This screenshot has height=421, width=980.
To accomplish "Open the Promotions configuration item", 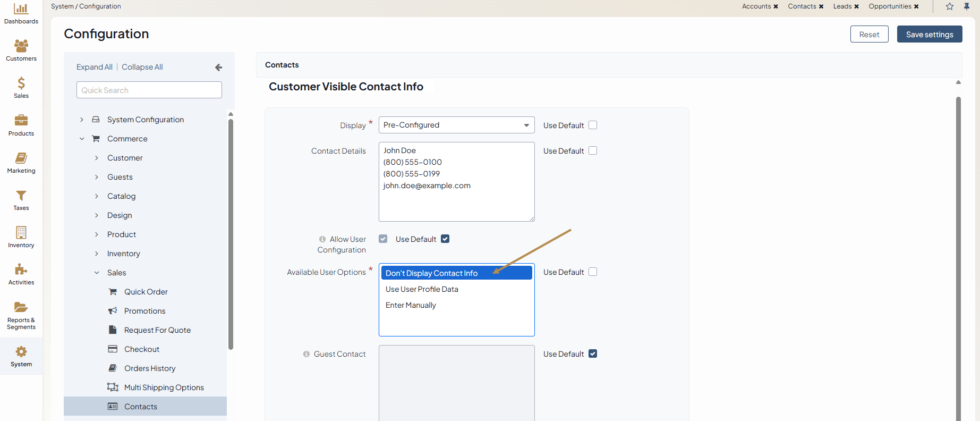I will 144,311.
